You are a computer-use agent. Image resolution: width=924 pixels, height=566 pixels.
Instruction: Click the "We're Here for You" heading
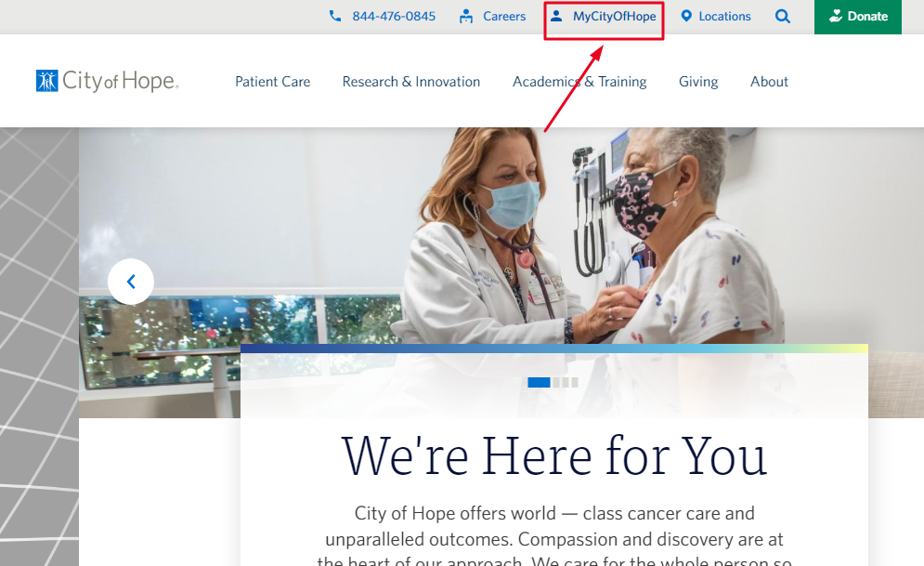tap(553, 456)
